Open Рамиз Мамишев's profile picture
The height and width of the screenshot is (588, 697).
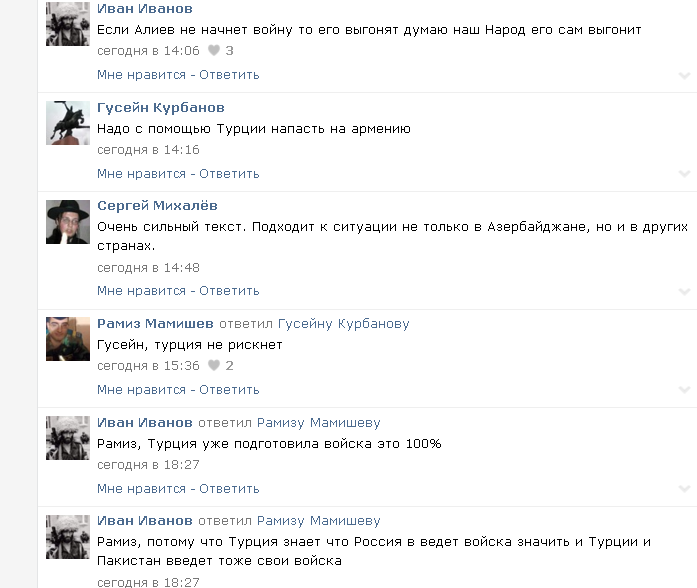pyautogui.click(x=68, y=339)
